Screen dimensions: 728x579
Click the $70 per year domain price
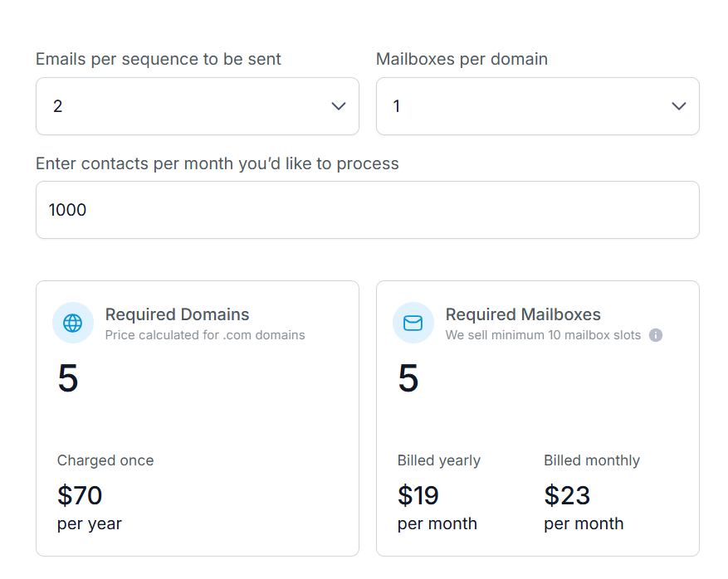[x=80, y=495]
